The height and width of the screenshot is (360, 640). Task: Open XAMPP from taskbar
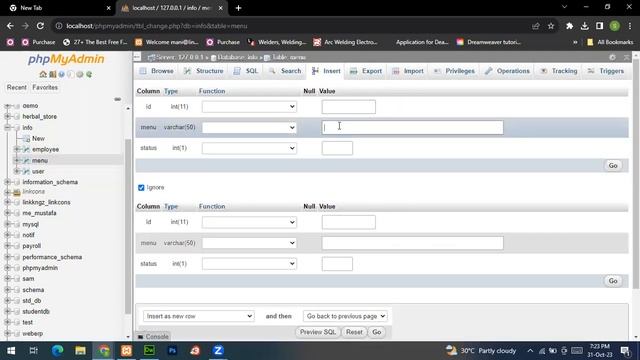pyautogui.click(x=127, y=351)
